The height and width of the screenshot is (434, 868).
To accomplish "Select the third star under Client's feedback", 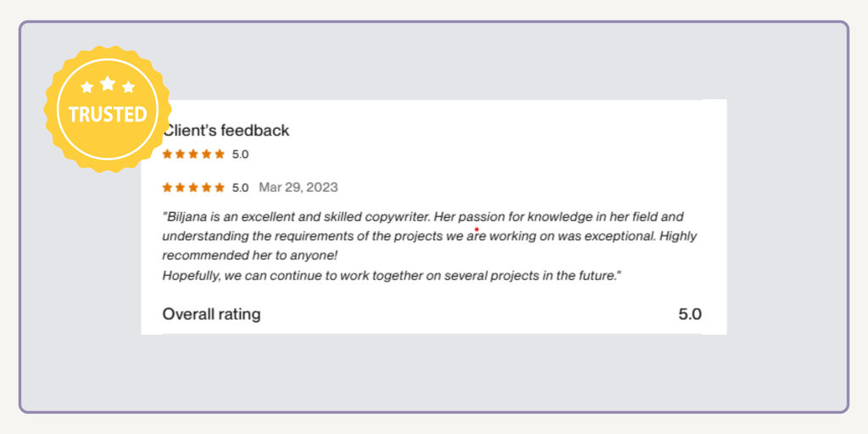I will click(193, 154).
